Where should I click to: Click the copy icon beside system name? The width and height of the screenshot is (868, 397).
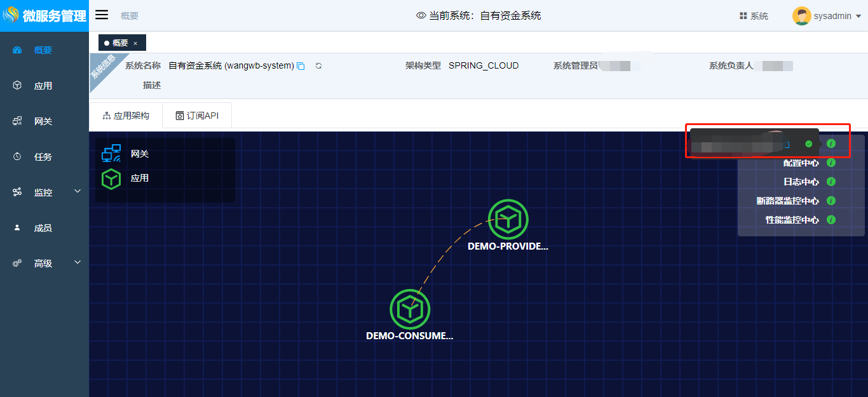tap(301, 66)
